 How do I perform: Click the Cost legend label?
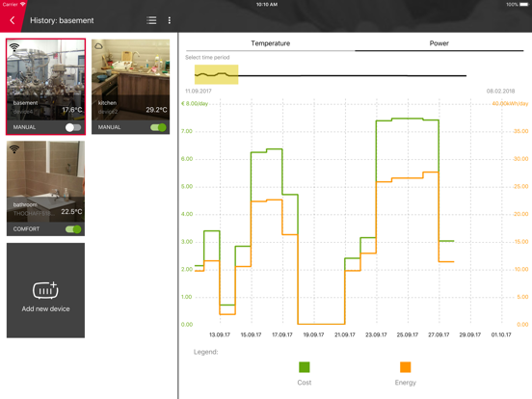point(305,383)
